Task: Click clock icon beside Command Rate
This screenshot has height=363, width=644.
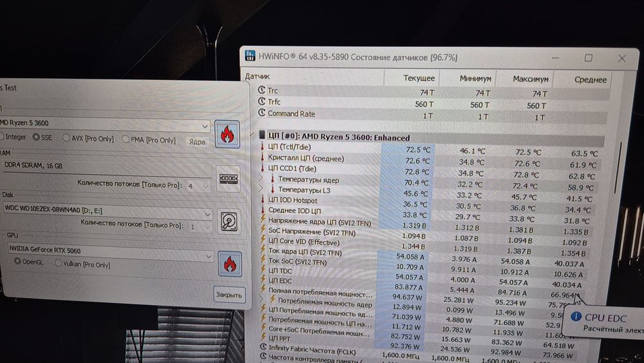Action: coord(261,113)
